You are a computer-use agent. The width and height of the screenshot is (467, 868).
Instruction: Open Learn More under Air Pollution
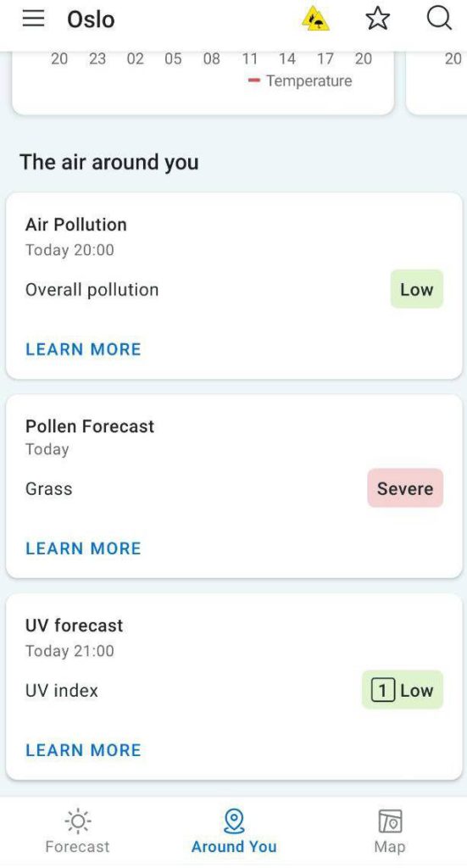[x=83, y=349]
